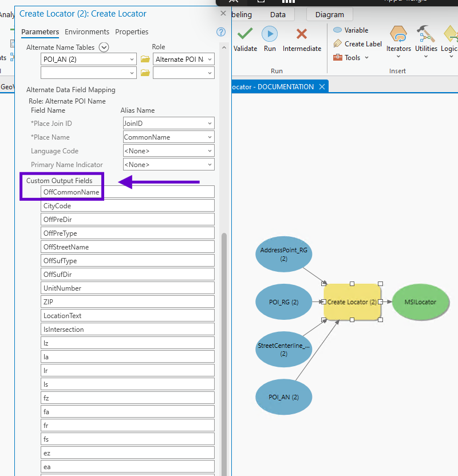Viewport: 458px width, 476px height.
Task: Click the ls custom output field
Action: pos(128,384)
